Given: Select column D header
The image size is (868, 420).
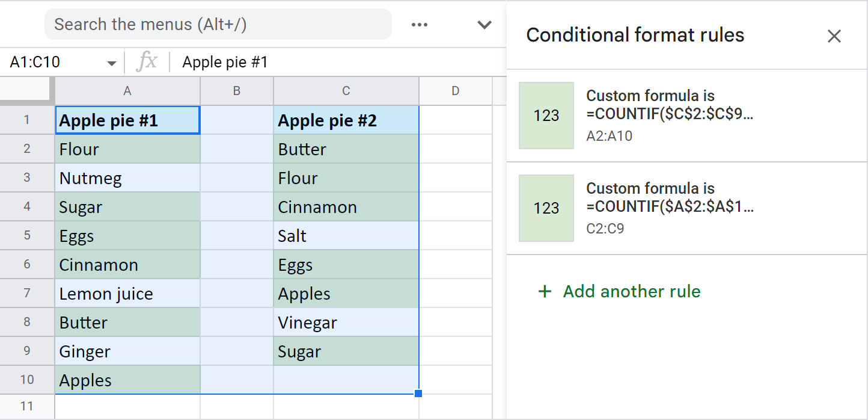Looking at the screenshot, I should [x=455, y=90].
